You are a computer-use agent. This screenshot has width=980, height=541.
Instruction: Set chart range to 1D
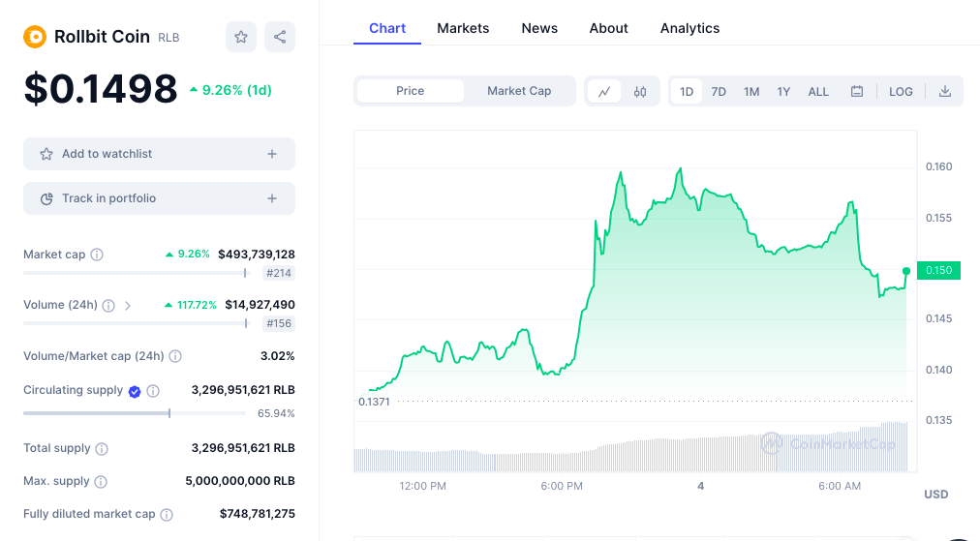click(687, 92)
